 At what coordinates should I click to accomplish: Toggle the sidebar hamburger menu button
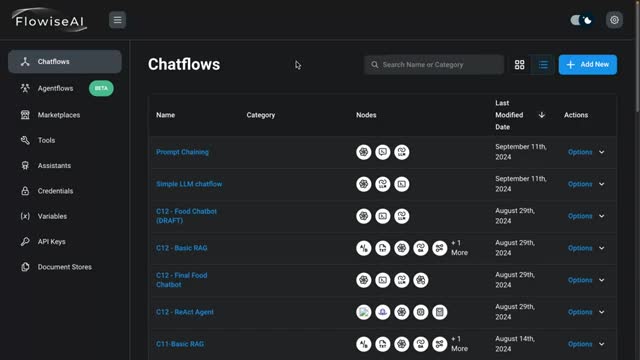(117, 20)
